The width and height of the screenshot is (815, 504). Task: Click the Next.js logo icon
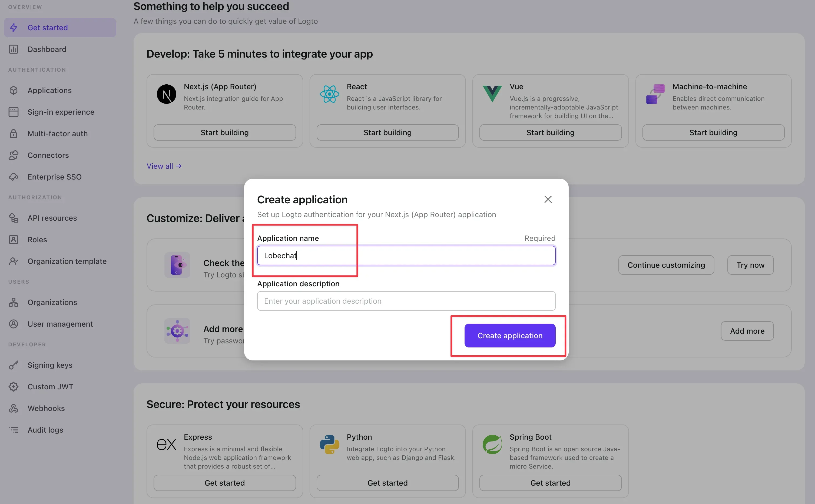pos(167,94)
